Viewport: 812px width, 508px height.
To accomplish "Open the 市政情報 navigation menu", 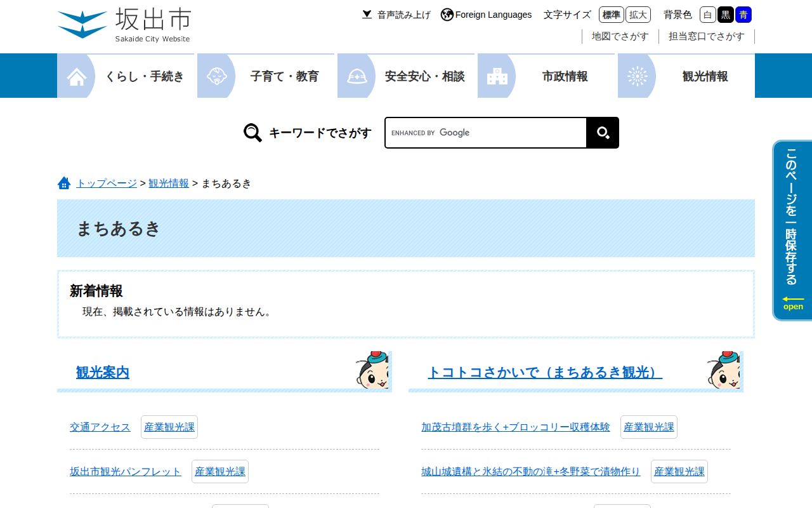I will pos(546,76).
